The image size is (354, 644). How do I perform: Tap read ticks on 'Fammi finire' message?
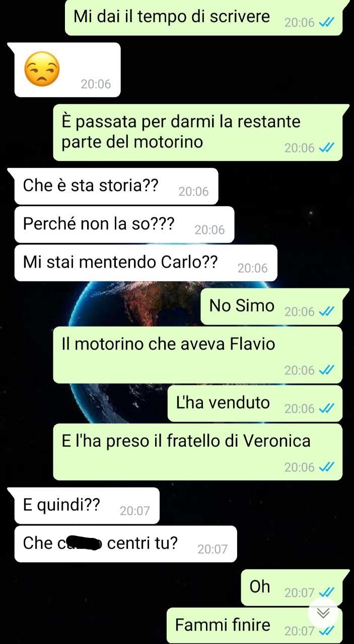[327, 631]
